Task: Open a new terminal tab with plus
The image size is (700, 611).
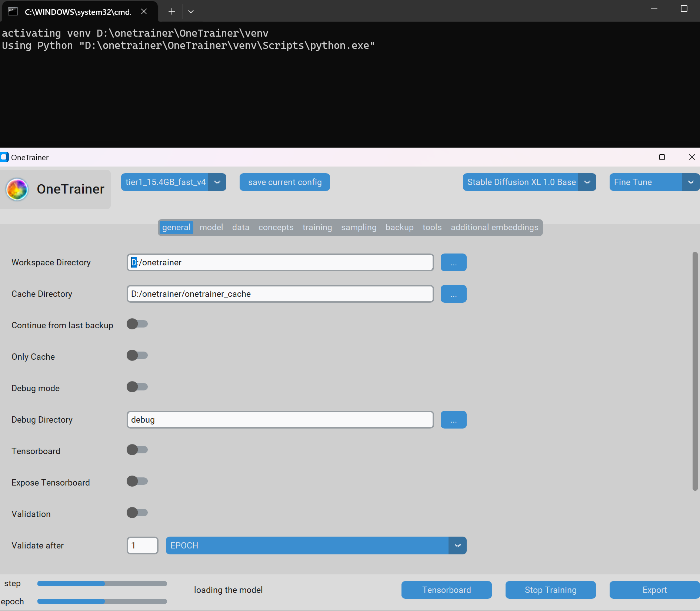Action: click(x=171, y=11)
